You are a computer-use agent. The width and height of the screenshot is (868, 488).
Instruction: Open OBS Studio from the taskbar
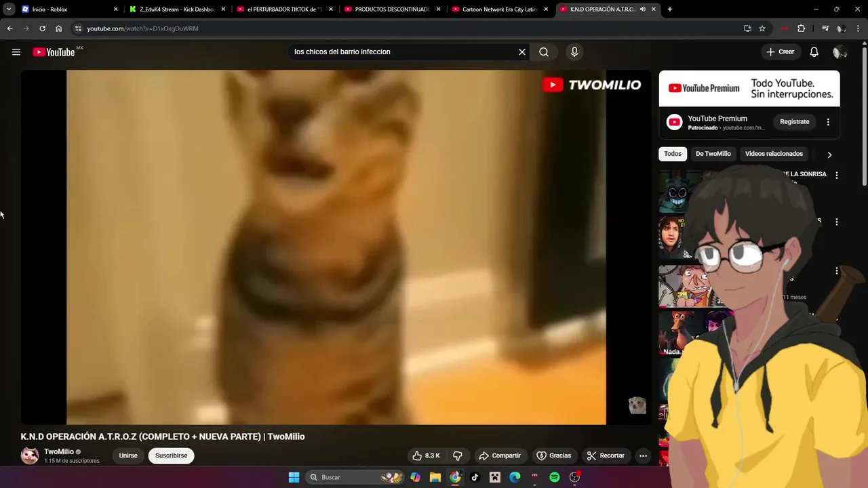click(574, 477)
